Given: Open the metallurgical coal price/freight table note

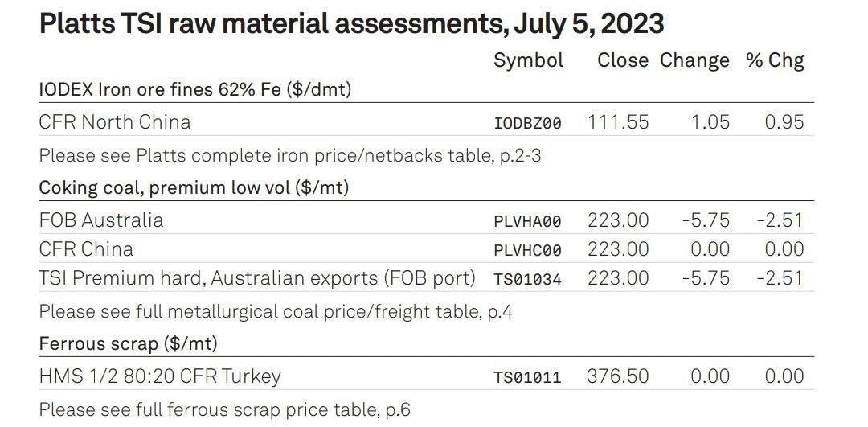Looking at the screenshot, I should [x=276, y=311].
